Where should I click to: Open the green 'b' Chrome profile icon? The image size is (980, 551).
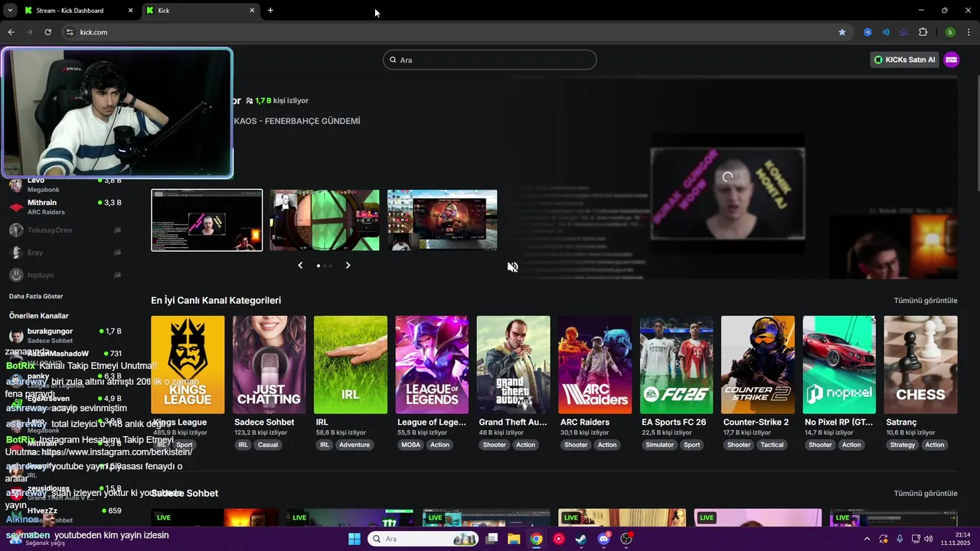tap(950, 32)
